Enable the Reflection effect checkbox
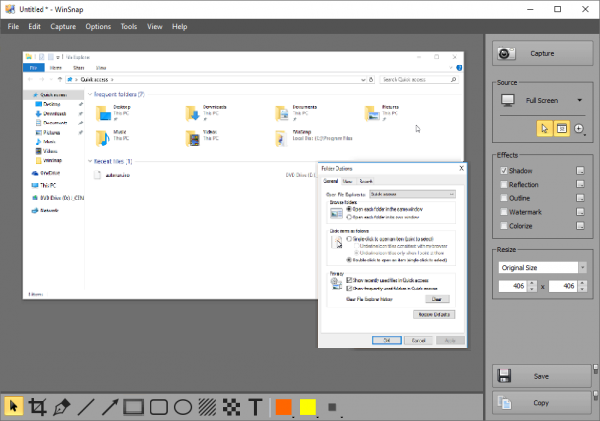This screenshot has height=421, width=600. pos(504,184)
